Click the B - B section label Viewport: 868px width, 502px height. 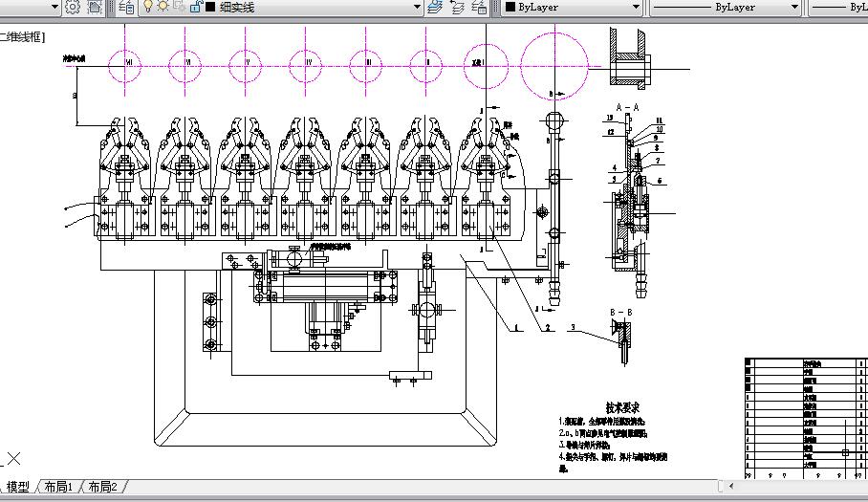coord(621,312)
